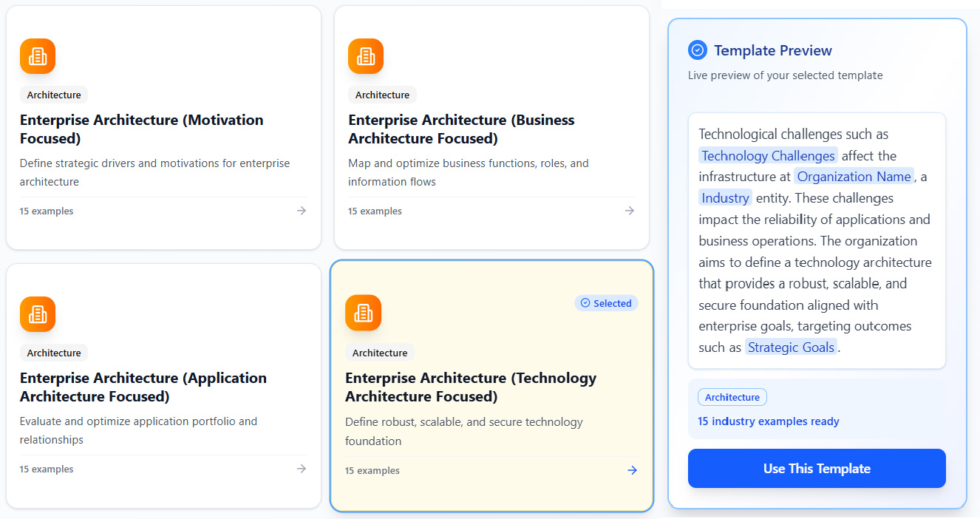
Task: Select the Technology Challenges placeholder in preview
Action: (x=768, y=155)
